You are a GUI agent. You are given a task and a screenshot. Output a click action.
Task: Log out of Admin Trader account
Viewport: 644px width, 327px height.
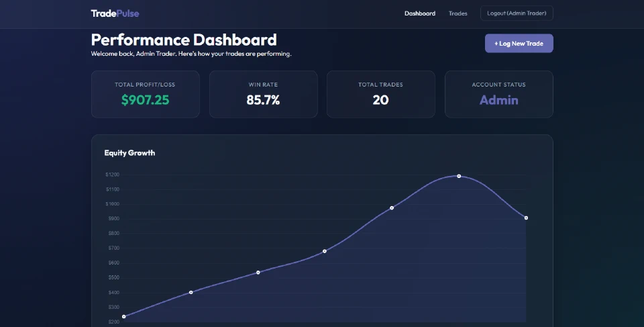517,13
